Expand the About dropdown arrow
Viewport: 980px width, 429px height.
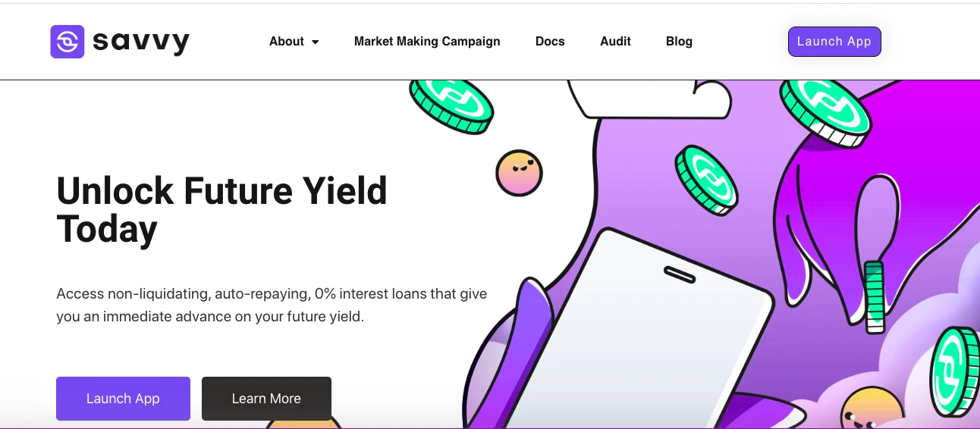[x=316, y=42]
